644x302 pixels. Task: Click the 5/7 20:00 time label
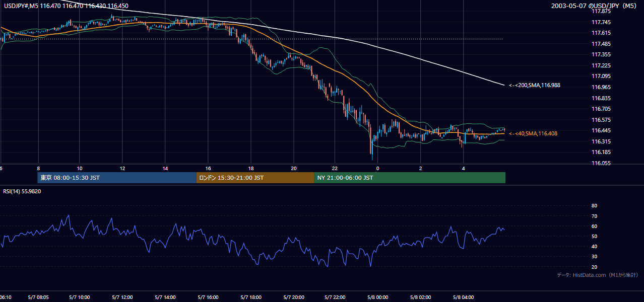294,297
